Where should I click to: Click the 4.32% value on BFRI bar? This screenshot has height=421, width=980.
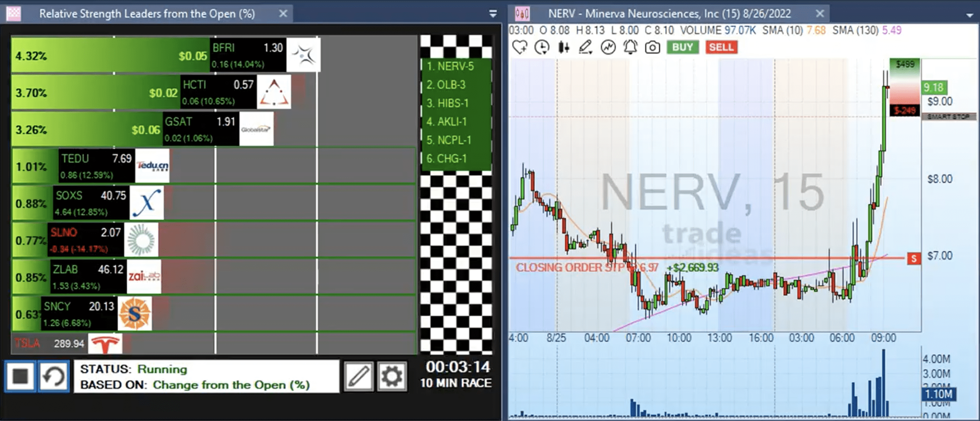point(31,56)
